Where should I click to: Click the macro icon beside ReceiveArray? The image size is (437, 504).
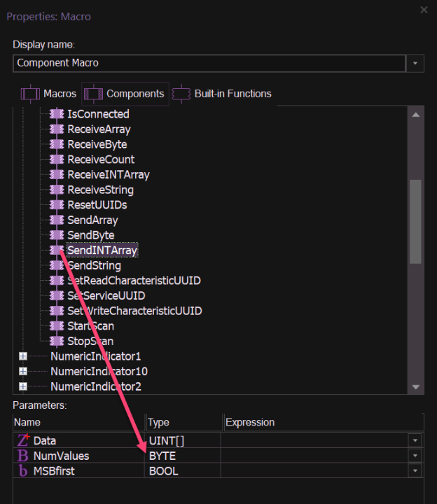pyautogui.click(x=57, y=129)
